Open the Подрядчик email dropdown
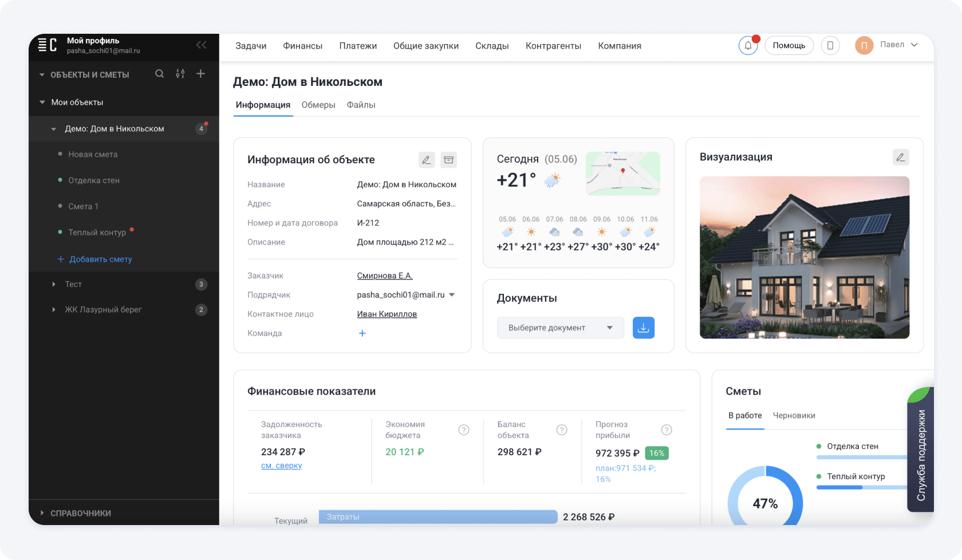The height and width of the screenshot is (560, 962). [452, 295]
